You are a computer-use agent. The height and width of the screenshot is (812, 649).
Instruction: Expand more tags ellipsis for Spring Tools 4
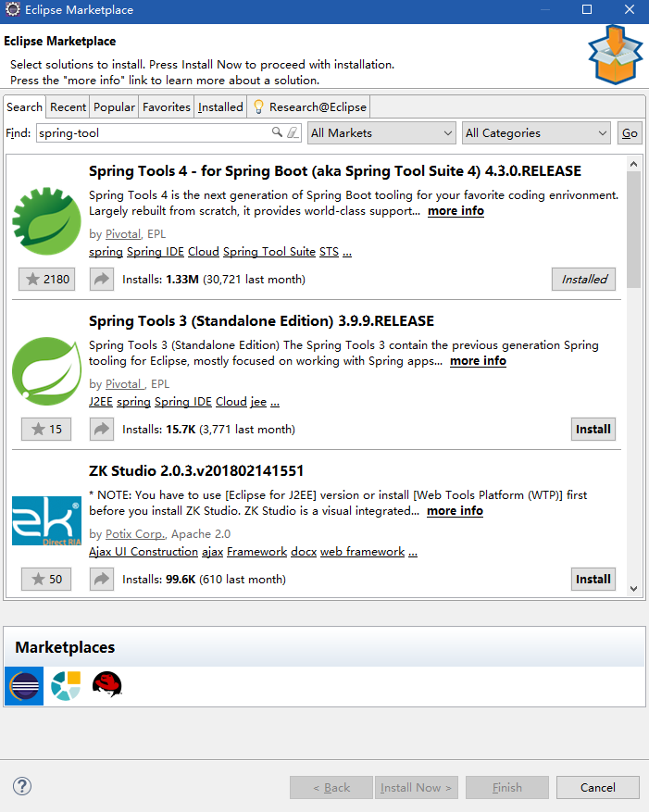[347, 253]
